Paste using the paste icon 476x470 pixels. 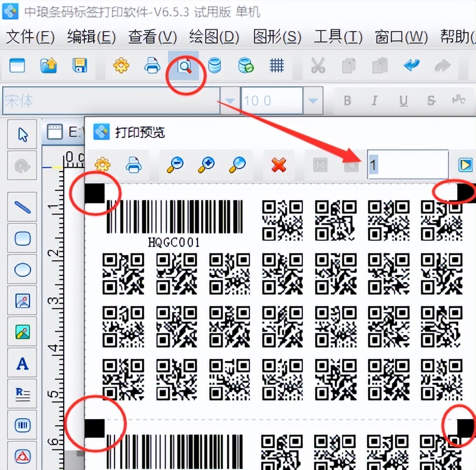[380, 65]
